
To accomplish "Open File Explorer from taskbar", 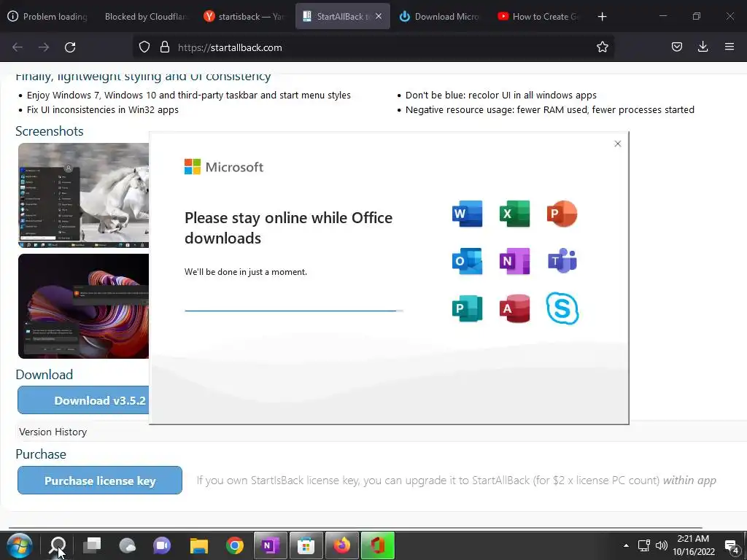I will pos(198,545).
